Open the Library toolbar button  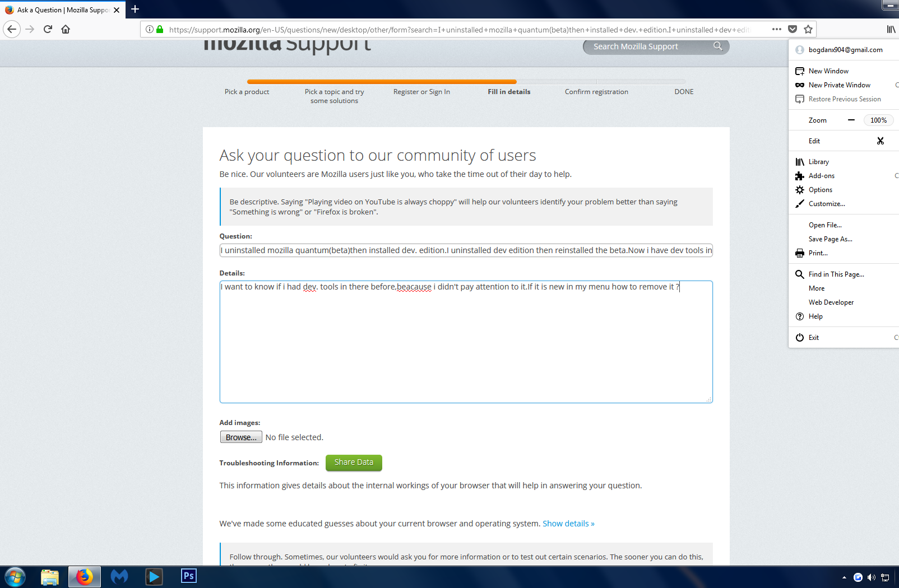[x=891, y=29]
